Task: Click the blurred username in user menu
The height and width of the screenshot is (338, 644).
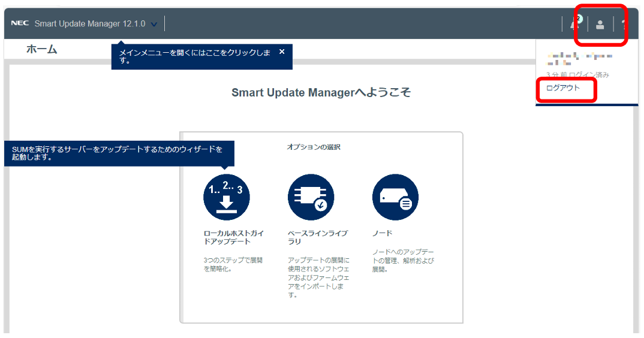Action: pyautogui.click(x=579, y=58)
